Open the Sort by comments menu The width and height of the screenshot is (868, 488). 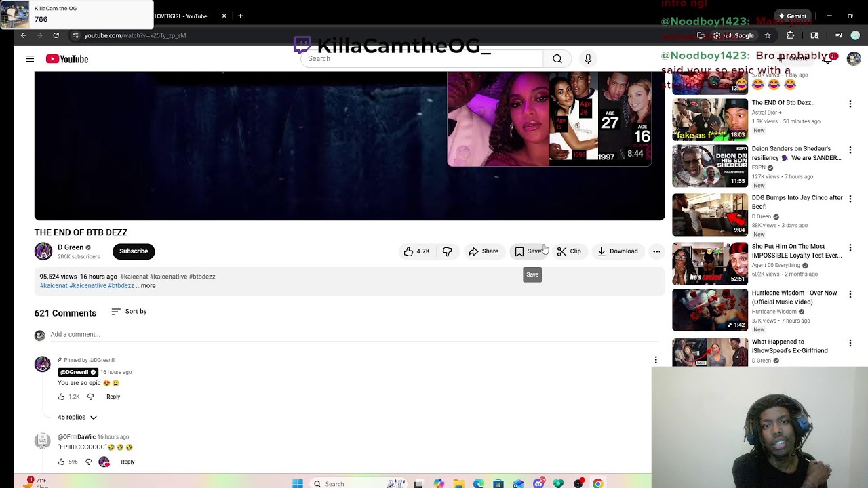pyautogui.click(x=129, y=312)
